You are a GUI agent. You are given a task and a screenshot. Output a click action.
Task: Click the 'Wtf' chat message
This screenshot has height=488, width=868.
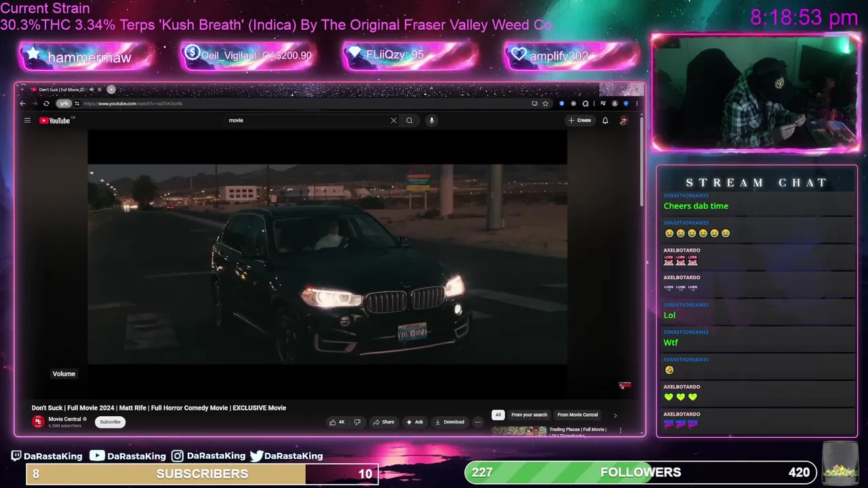(x=671, y=343)
